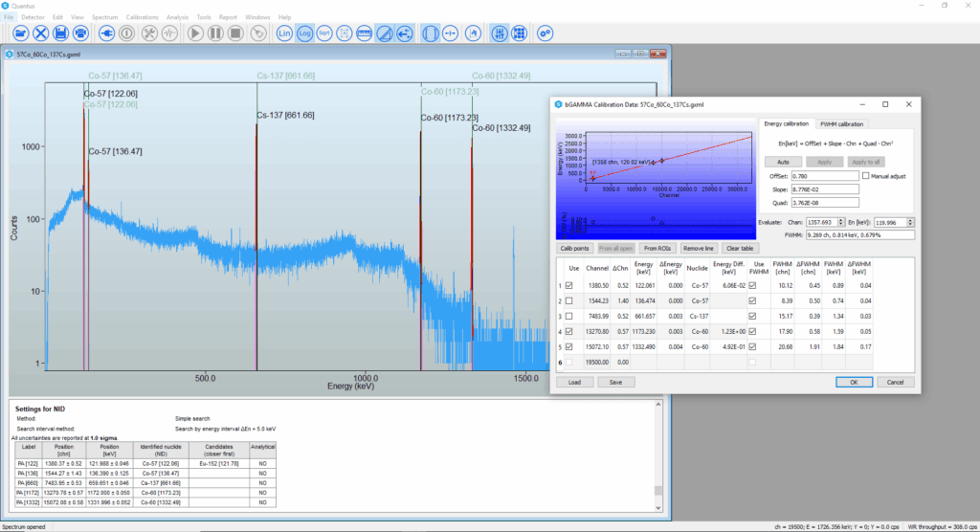Cancel the calibration dialog

pyautogui.click(x=895, y=382)
